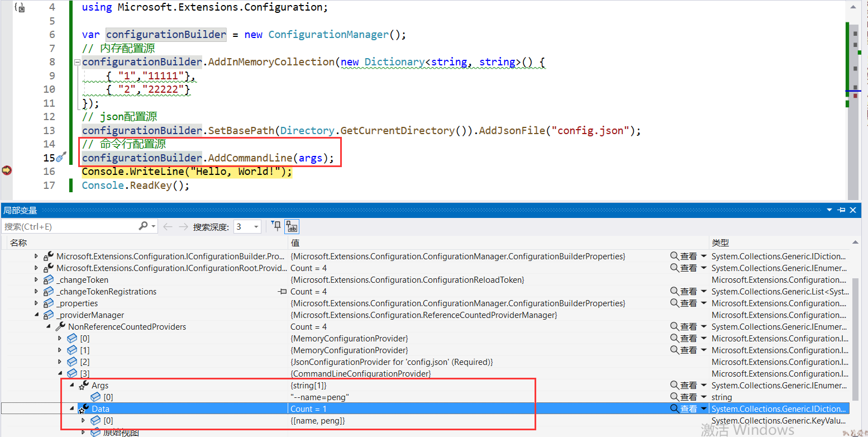Collapse the _providerManager node
The height and width of the screenshot is (437, 868).
coord(36,315)
